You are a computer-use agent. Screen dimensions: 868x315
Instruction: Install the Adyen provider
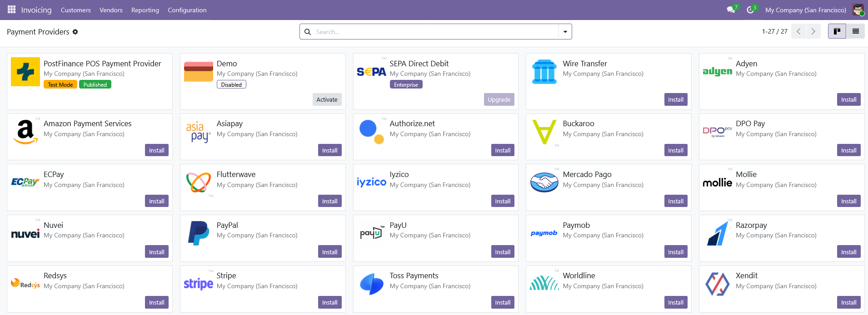[848, 99]
